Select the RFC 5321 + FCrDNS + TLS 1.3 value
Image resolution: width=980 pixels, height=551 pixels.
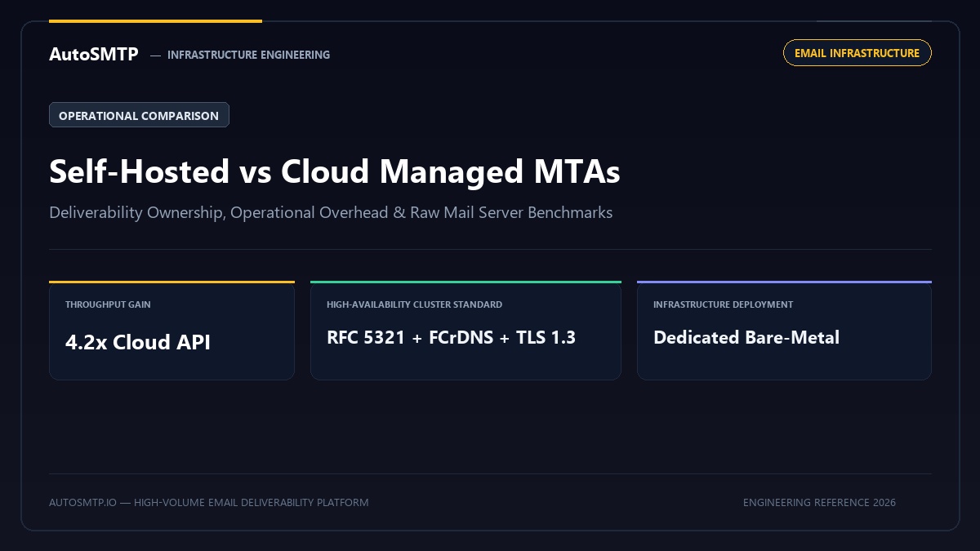click(x=451, y=337)
